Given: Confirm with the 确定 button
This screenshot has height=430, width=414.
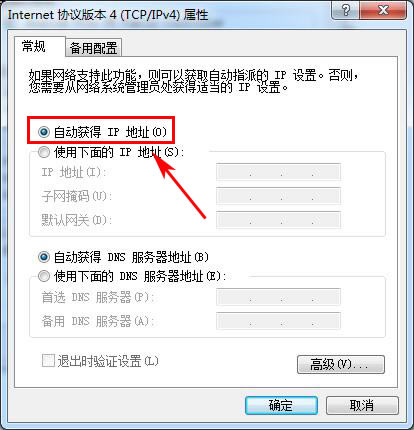Looking at the screenshot, I should click(281, 405).
